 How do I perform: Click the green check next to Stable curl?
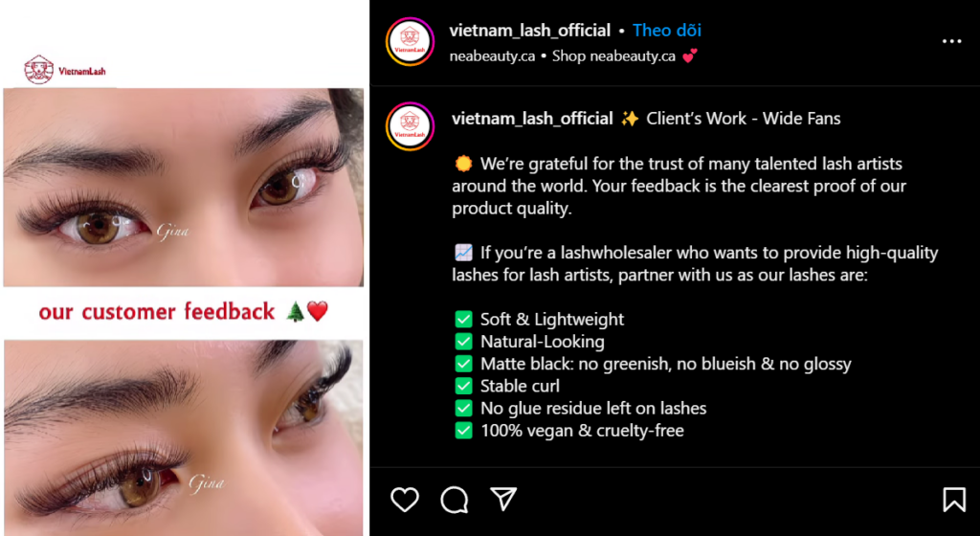pyautogui.click(x=463, y=386)
